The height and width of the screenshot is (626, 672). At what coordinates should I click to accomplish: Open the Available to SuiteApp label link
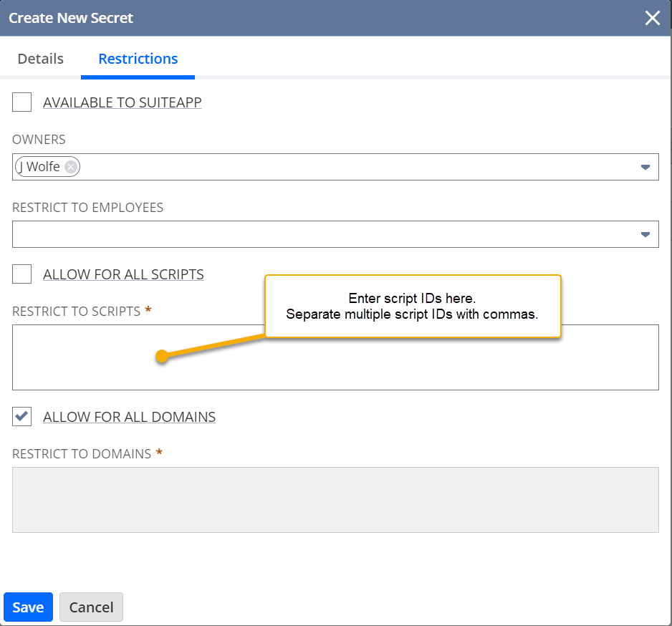pos(123,102)
